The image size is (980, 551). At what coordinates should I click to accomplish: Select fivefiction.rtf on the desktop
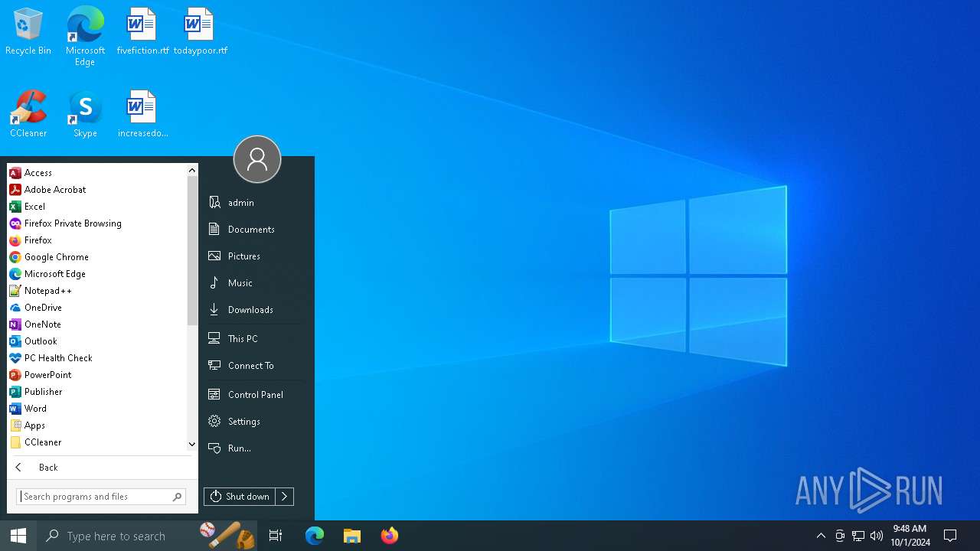click(x=142, y=31)
